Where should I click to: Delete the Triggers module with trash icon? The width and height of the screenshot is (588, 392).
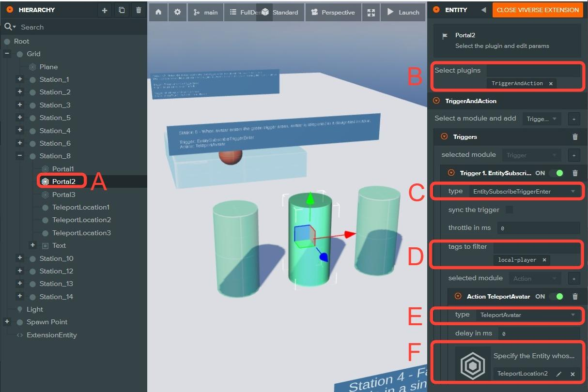[575, 137]
